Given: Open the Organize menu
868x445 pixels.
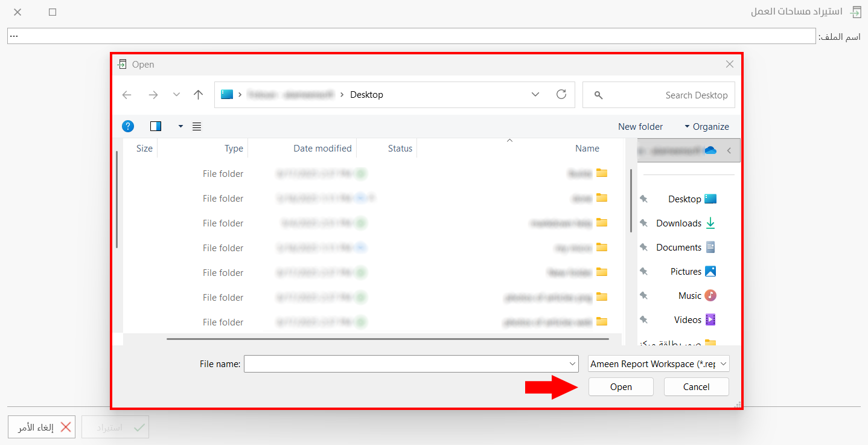Looking at the screenshot, I should (707, 127).
